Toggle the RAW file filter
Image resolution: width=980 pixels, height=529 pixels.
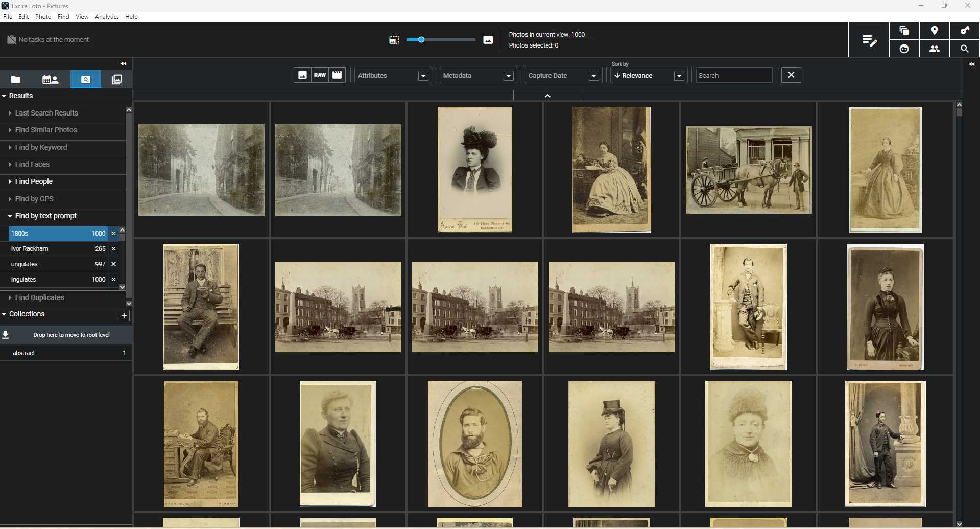click(x=320, y=75)
